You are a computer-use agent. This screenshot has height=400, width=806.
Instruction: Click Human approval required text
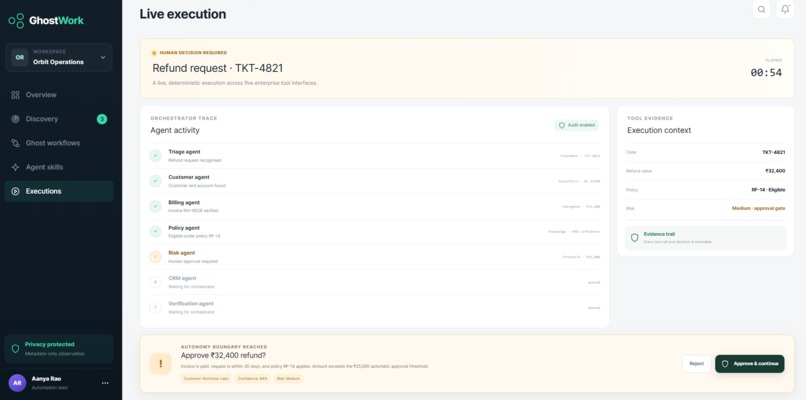193,261
